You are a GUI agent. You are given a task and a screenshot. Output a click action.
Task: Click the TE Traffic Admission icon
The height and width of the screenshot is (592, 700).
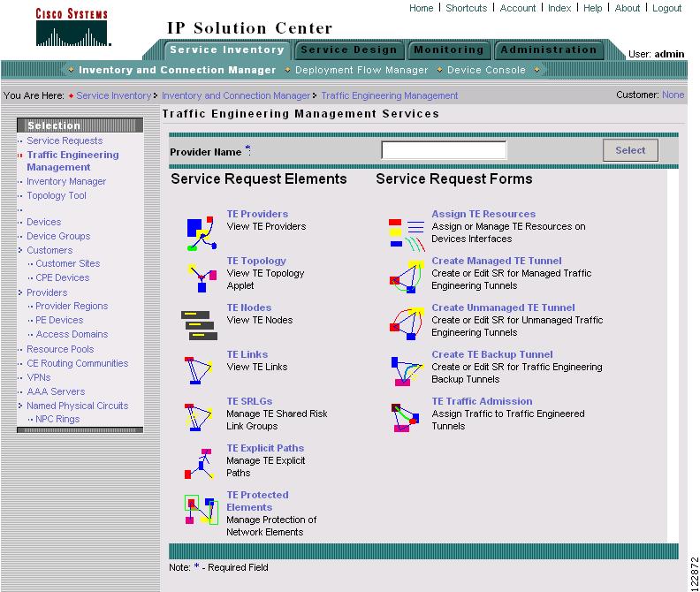tap(406, 418)
